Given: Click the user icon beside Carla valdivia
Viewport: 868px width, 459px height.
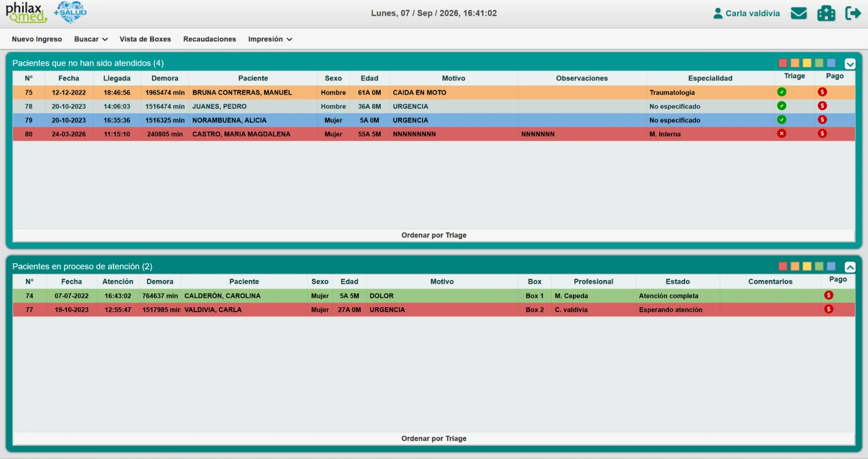Looking at the screenshot, I should pyautogui.click(x=718, y=13).
